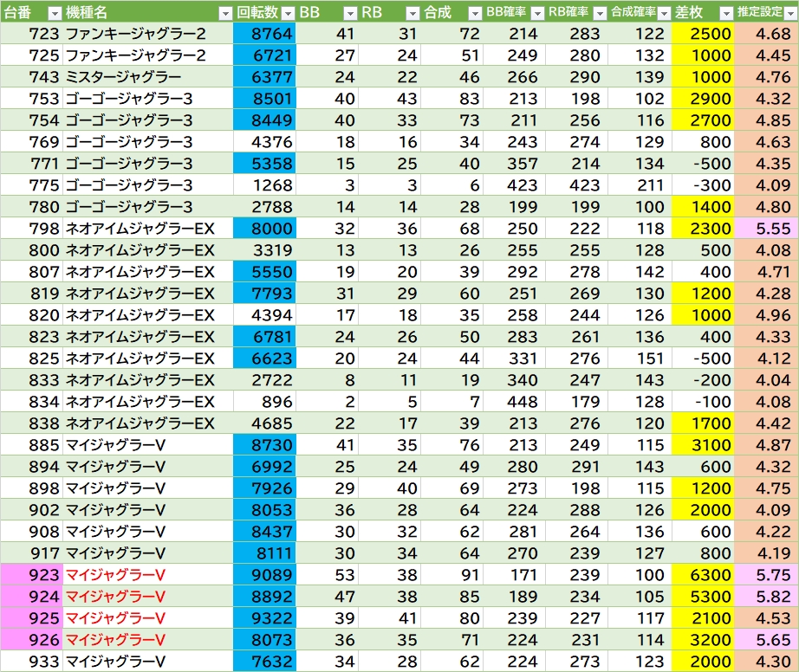Viewport: 799px width, 672px height.
Task: Open the RB確率 filter dropdown
Action: coord(600,13)
